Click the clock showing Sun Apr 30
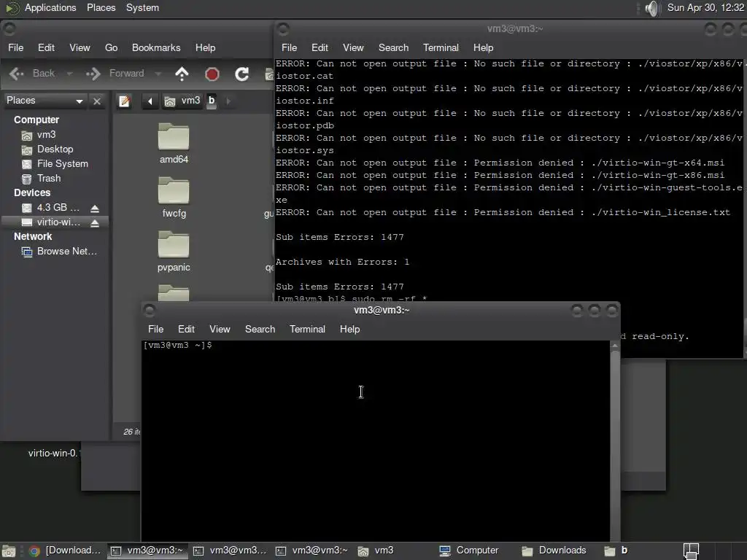 pos(705,7)
